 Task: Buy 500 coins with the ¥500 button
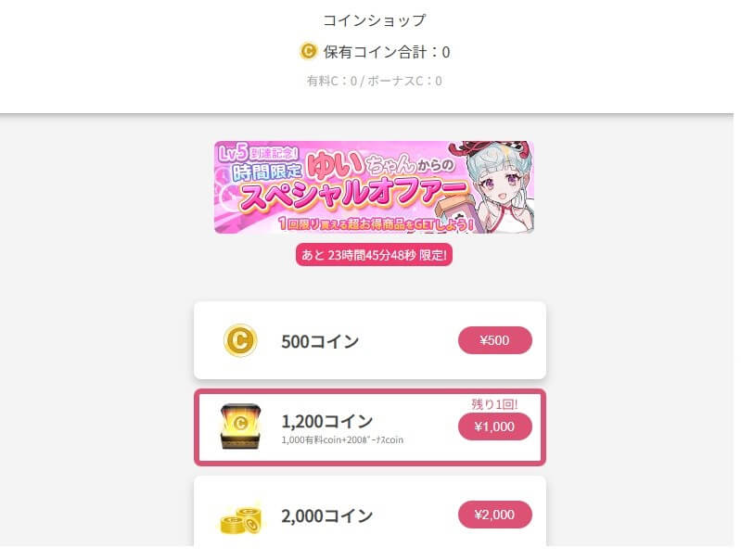coord(495,340)
